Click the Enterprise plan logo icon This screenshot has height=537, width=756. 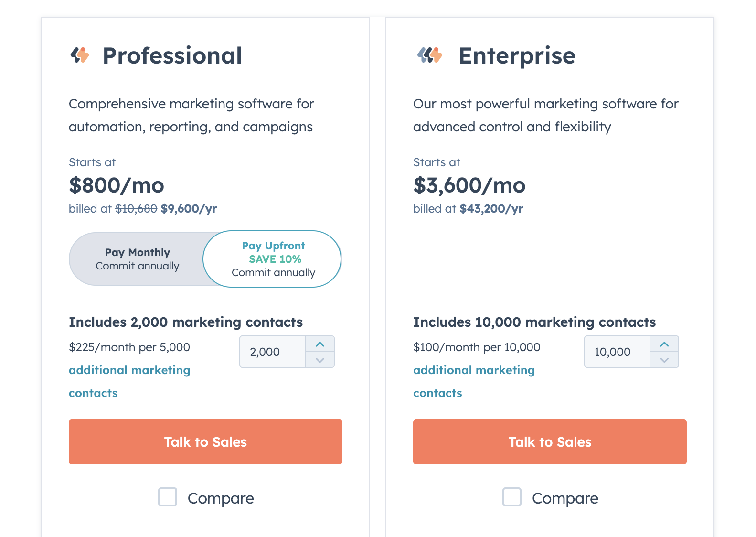[x=430, y=55]
